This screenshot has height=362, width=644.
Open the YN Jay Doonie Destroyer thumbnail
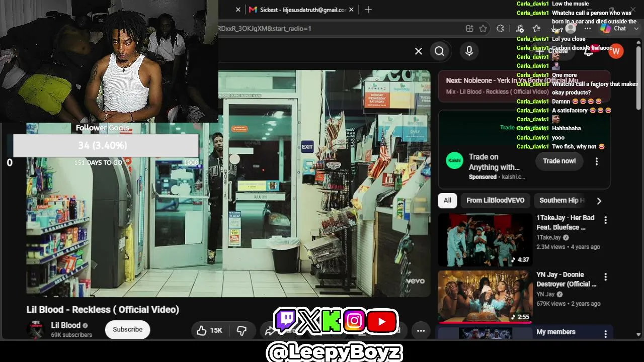(485, 297)
